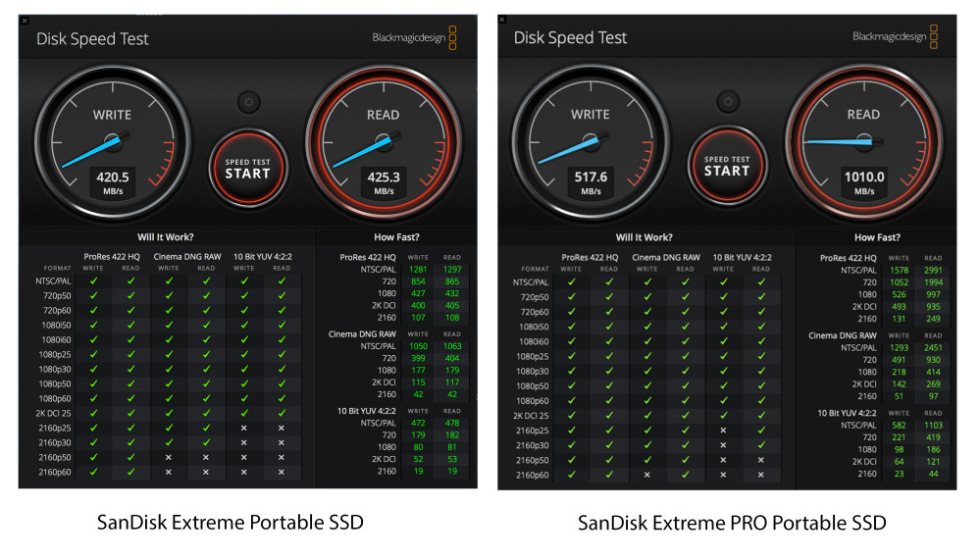980x558 pixels.
Task: Select 'How Fast?' heading in the right window
Action: tap(878, 237)
